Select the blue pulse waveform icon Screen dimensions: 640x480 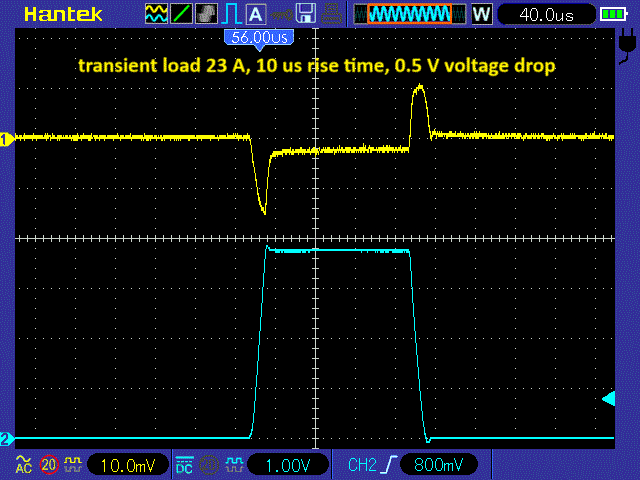point(231,14)
